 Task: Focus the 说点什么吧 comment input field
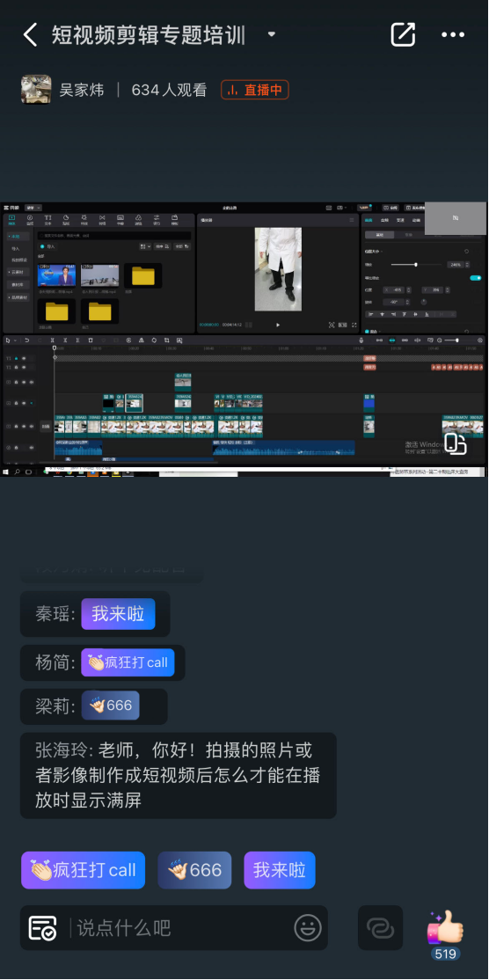click(181, 927)
